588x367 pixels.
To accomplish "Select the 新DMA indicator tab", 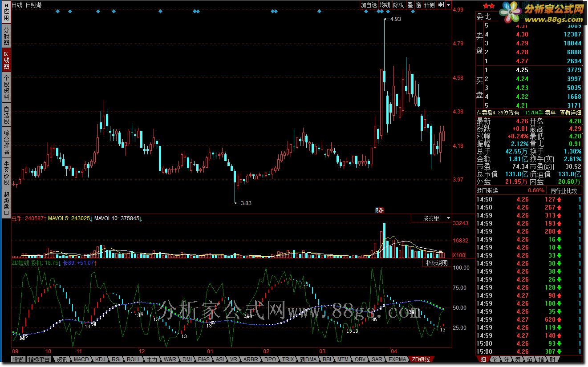I will [x=308, y=359].
